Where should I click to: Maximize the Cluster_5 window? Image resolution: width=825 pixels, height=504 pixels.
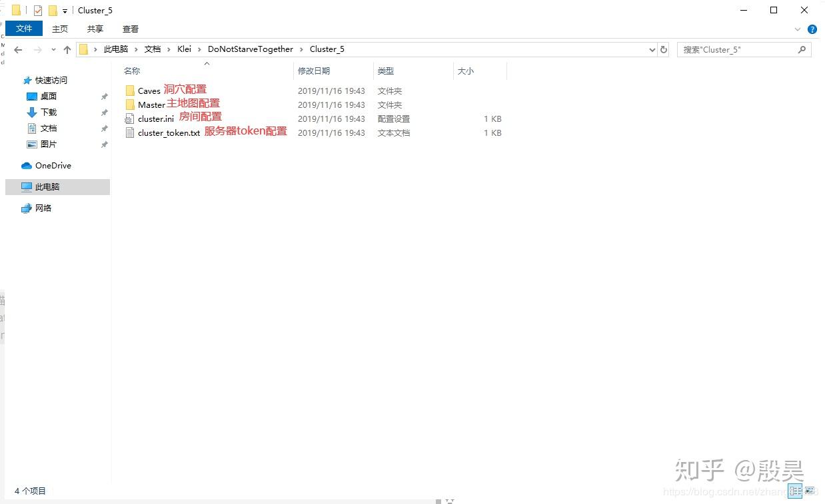[774, 10]
